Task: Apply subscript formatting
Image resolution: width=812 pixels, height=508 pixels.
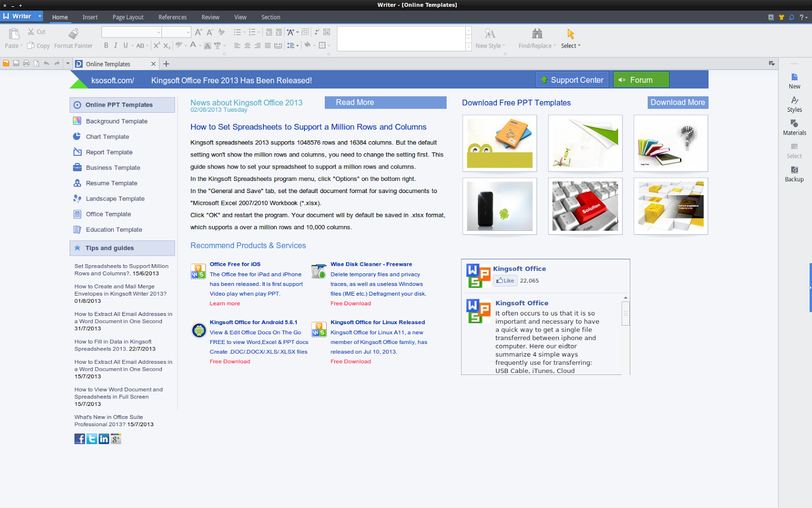Action: [166, 45]
